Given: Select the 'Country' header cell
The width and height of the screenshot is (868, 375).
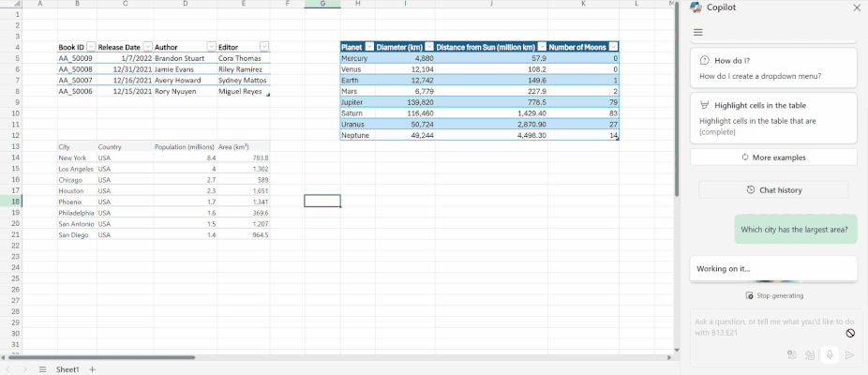Looking at the screenshot, I should [x=125, y=147].
